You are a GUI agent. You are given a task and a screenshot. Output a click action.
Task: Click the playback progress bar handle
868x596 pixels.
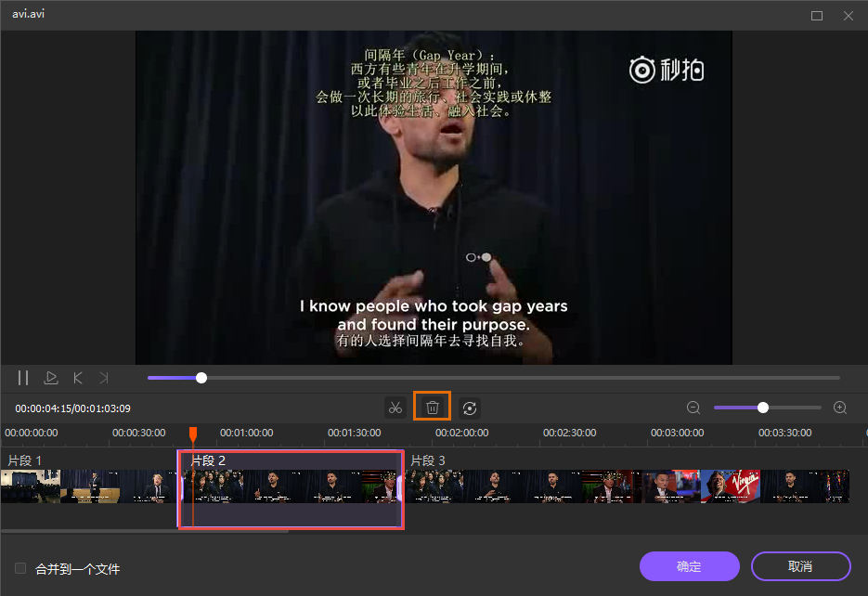click(201, 378)
